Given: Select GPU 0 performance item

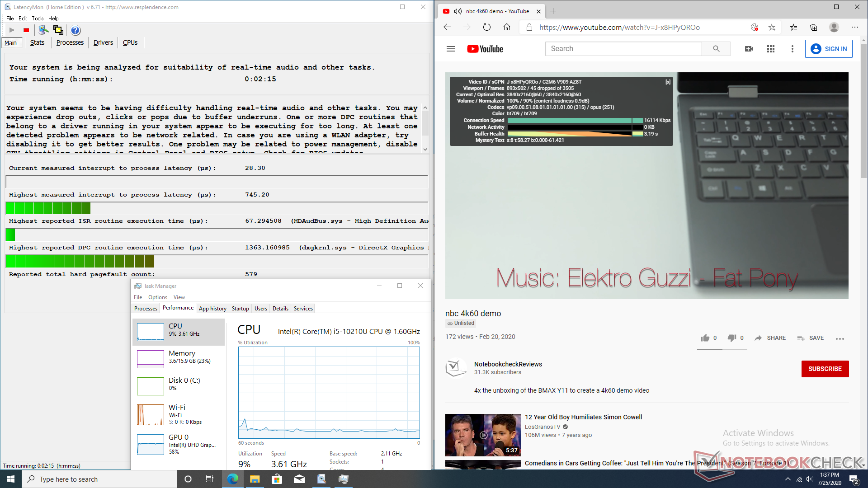Looking at the screenshot, I should (179, 445).
